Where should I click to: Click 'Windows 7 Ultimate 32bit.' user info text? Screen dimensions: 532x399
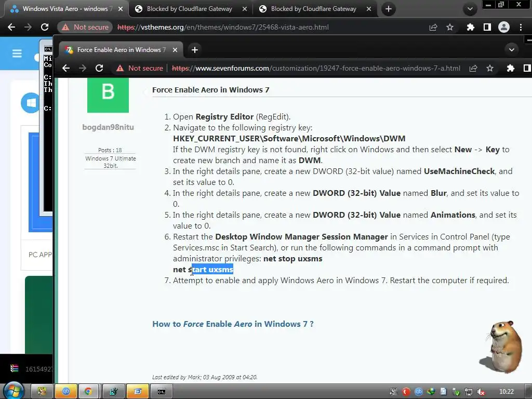pyautogui.click(x=111, y=162)
